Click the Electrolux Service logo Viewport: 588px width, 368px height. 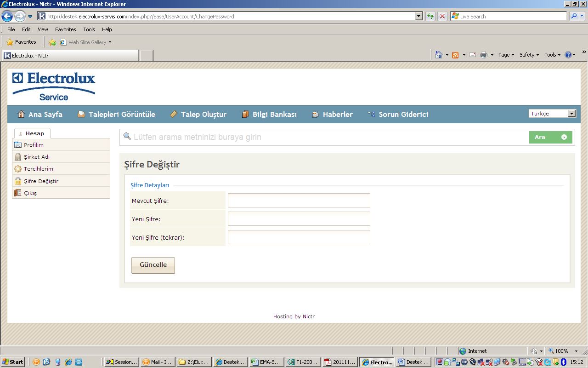click(x=54, y=86)
